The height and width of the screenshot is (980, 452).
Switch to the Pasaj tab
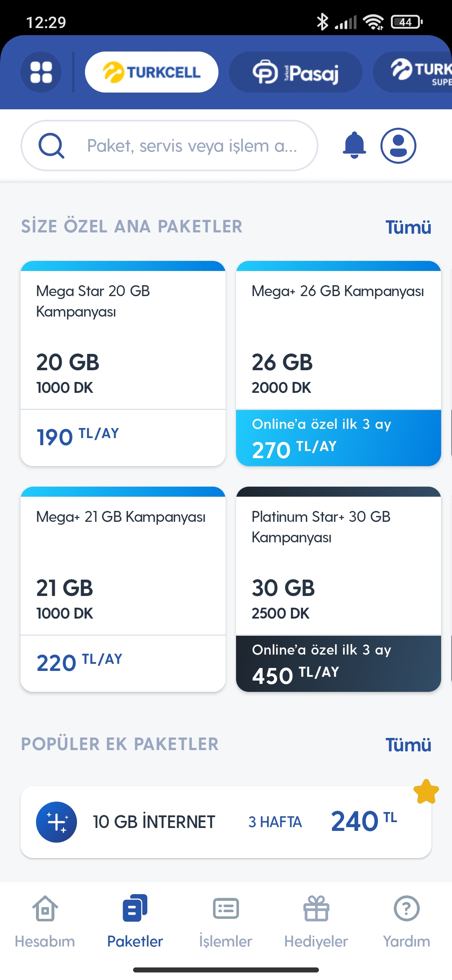(295, 72)
